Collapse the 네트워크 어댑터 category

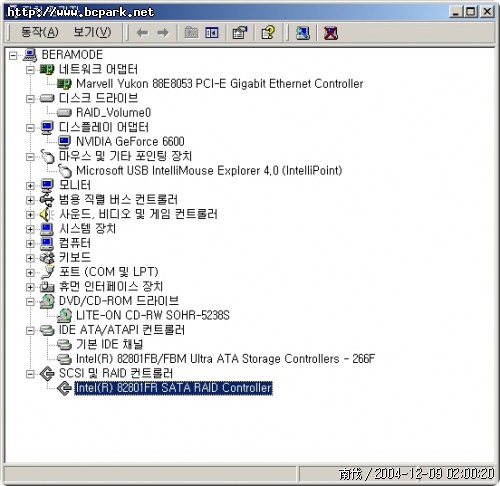(x=30, y=70)
